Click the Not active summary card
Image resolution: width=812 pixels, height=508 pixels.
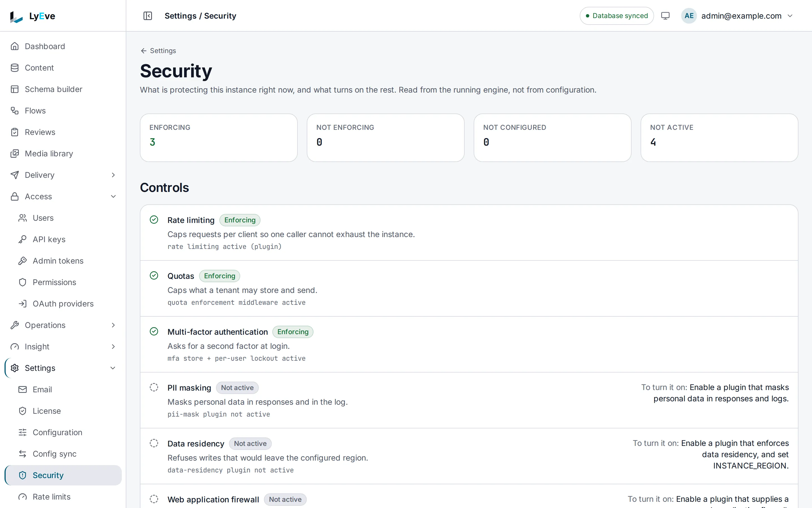click(720, 138)
